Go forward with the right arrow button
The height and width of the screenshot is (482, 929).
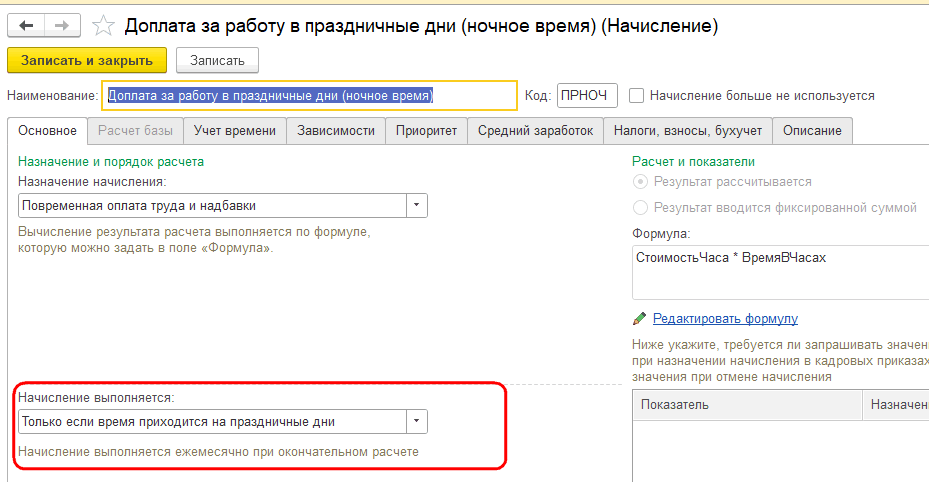tap(62, 25)
